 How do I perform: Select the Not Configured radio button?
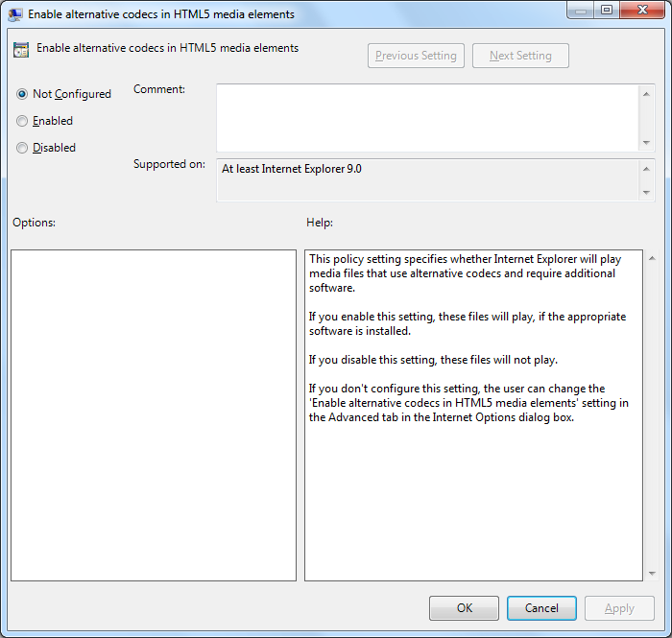point(22,94)
